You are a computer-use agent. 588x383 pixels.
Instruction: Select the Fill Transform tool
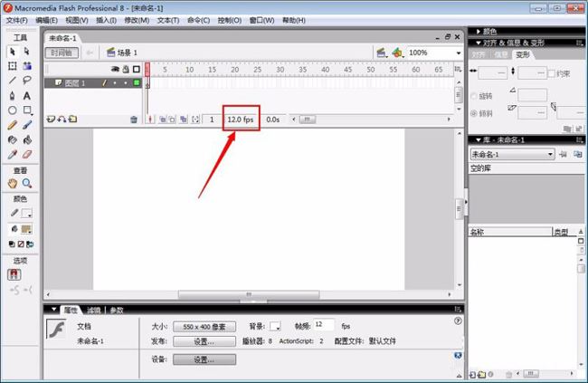tap(27, 66)
